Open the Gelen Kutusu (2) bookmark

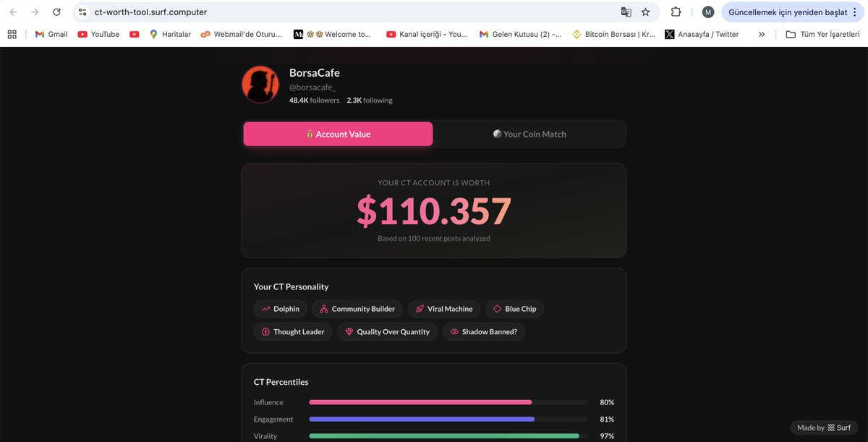tap(520, 34)
